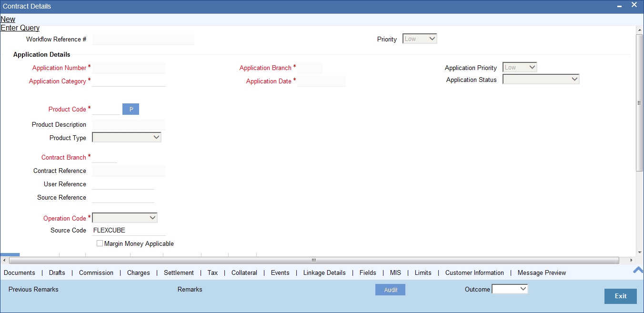Click the Source Code field showing FLEXCUBE
The height and width of the screenshot is (313, 644).
click(129, 230)
